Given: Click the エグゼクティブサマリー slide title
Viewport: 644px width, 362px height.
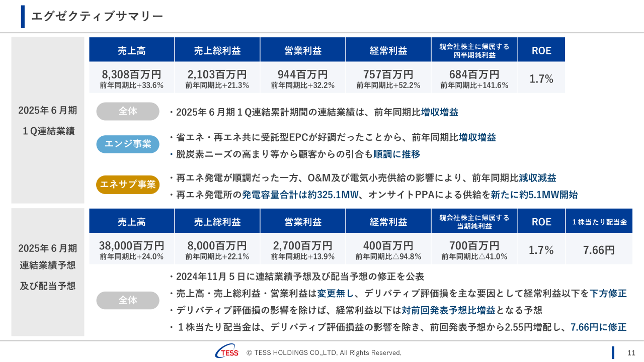Looking at the screenshot, I should point(97,17).
